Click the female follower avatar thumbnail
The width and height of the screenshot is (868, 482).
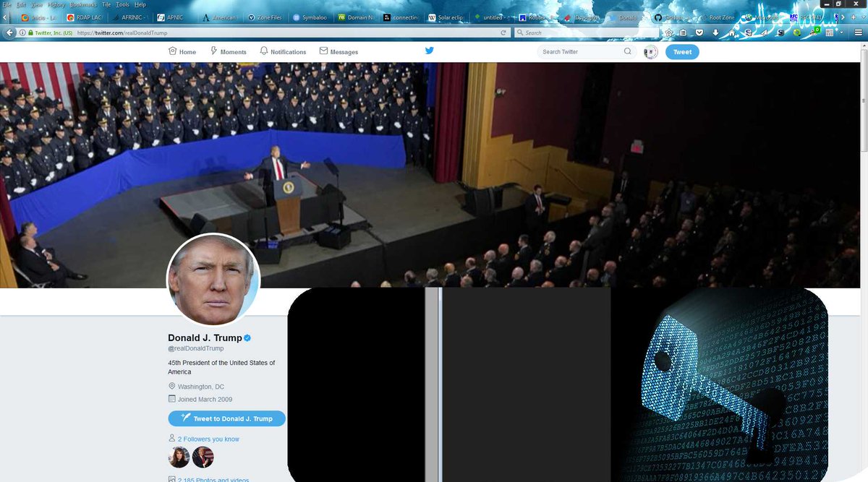pyautogui.click(x=179, y=457)
